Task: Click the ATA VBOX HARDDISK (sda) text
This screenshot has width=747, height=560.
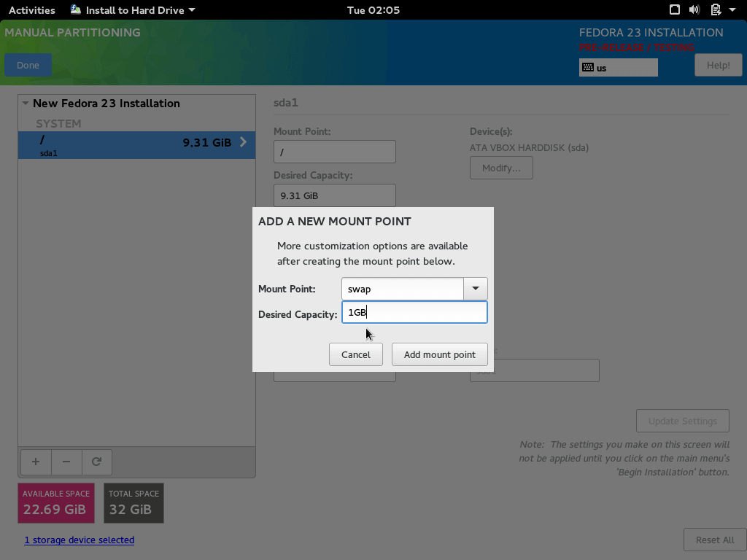Action: pyautogui.click(x=530, y=147)
